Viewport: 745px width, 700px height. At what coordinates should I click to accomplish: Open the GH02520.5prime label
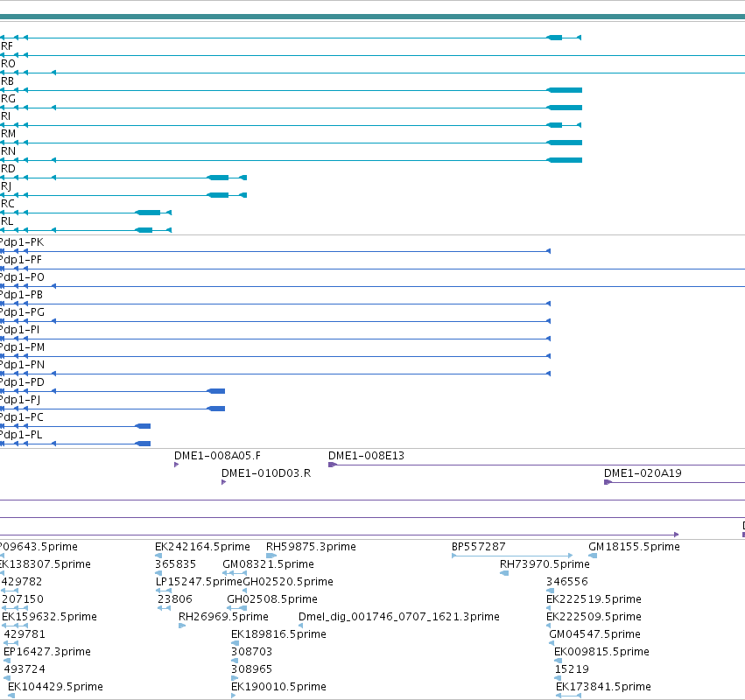[288, 582]
